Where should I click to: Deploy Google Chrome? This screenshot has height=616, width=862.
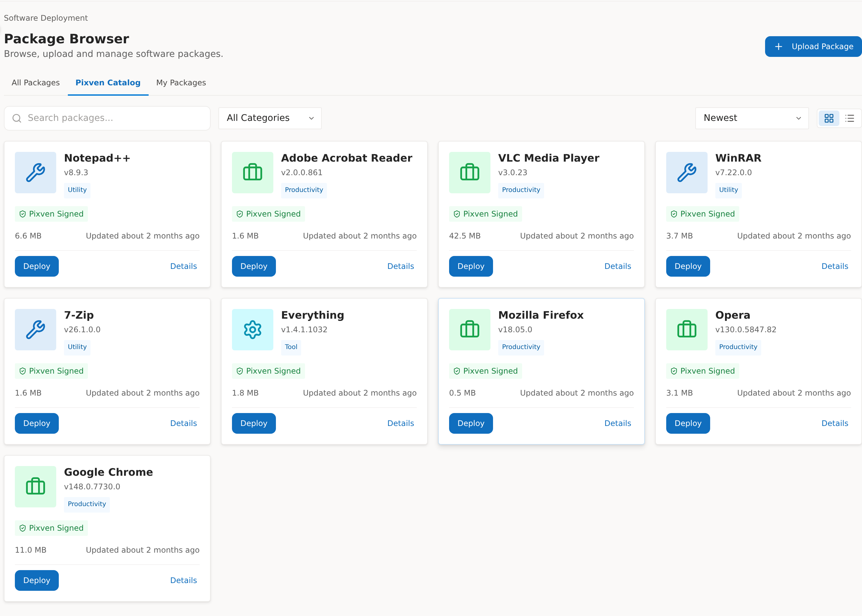point(37,580)
